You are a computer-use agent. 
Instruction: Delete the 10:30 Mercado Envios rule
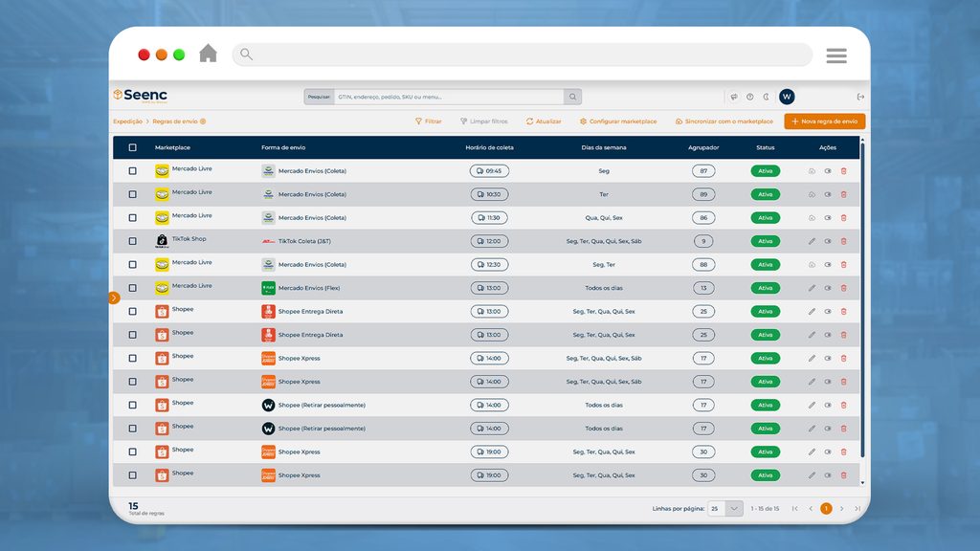pyautogui.click(x=844, y=194)
